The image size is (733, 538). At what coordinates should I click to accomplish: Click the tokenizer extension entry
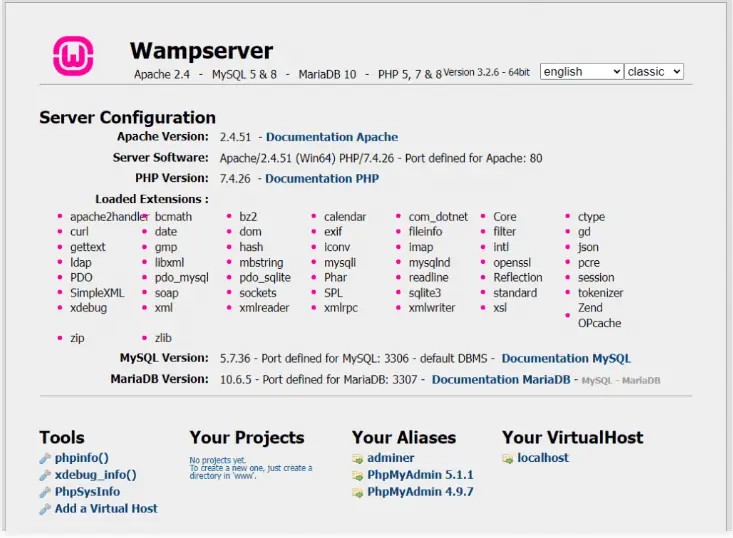coord(600,293)
